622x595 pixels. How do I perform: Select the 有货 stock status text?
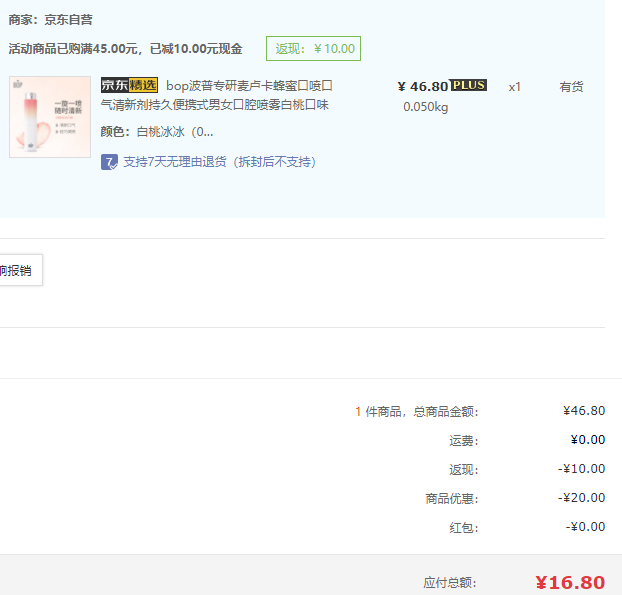571,87
